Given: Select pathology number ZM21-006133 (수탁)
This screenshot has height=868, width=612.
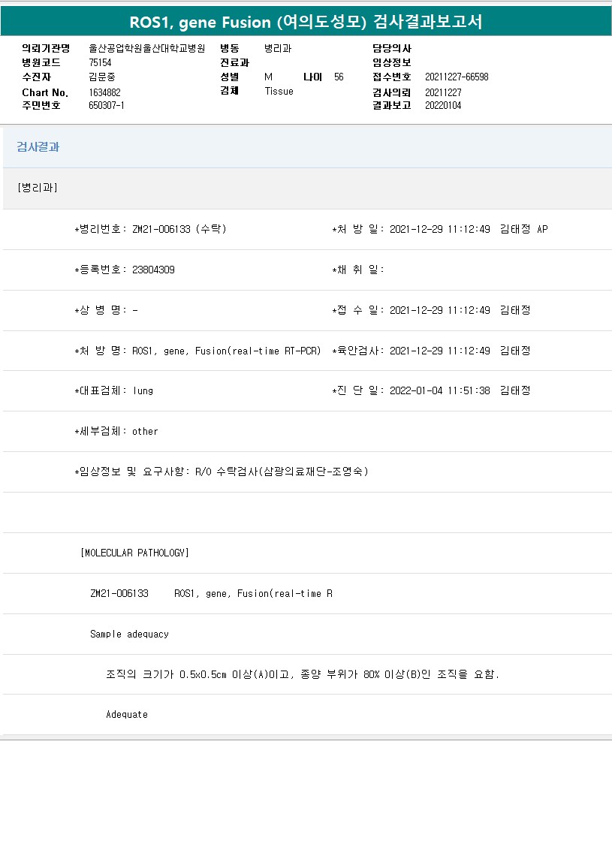Looking at the screenshot, I should [x=179, y=229].
